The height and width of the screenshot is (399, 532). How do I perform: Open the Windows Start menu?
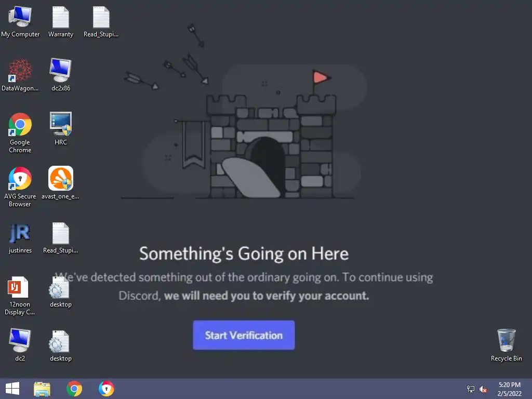click(x=12, y=389)
